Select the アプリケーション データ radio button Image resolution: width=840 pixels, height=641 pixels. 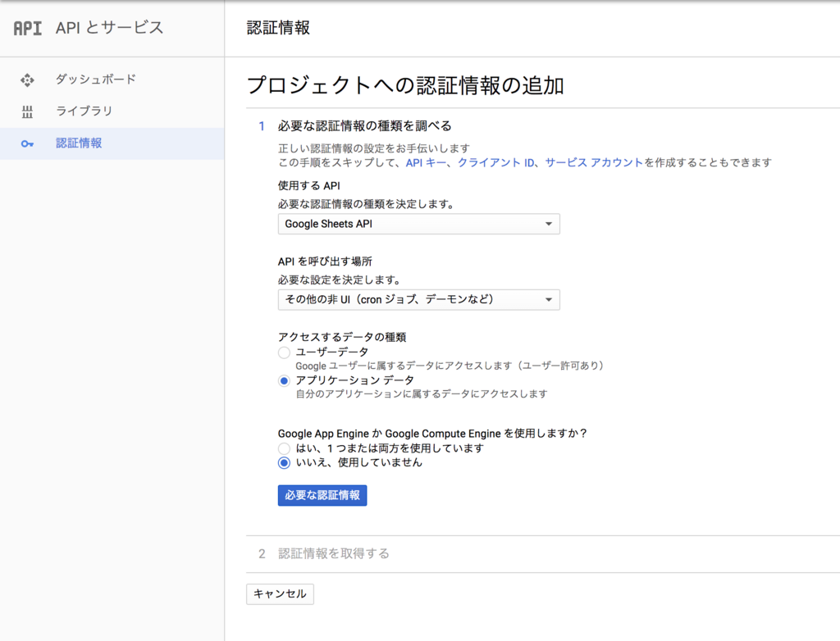[284, 380]
